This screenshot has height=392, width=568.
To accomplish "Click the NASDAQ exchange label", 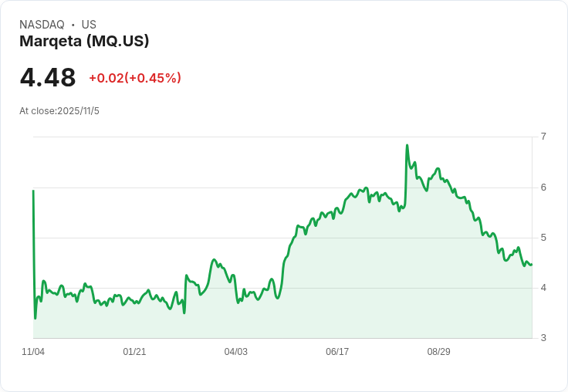I will point(42,25).
